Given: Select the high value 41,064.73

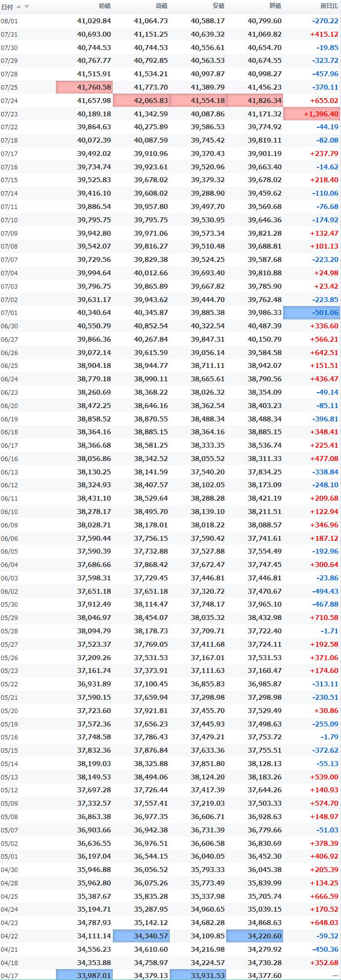Looking at the screenshot, I should click(x=151, y=21).
